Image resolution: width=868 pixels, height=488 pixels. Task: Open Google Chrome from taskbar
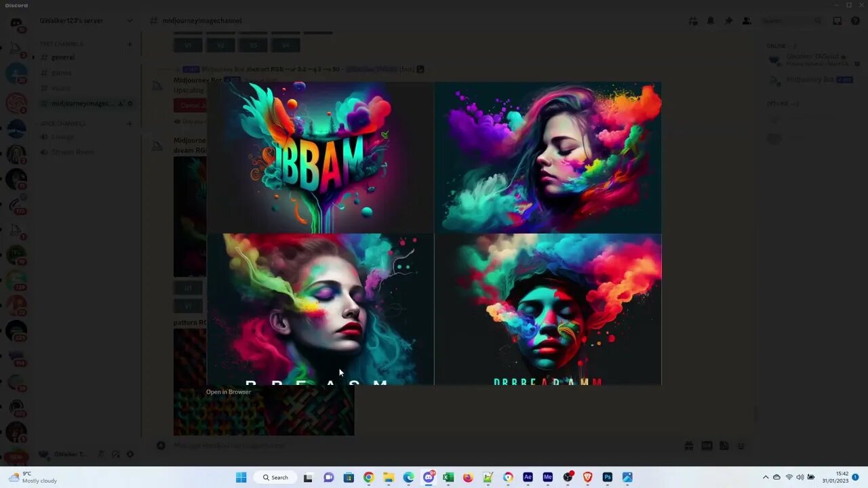point(368,477)
